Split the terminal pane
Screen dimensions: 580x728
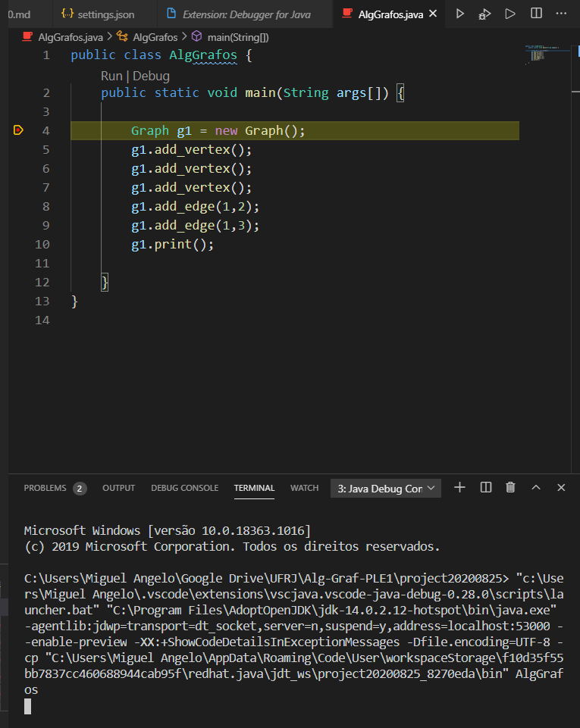click(x=486, y=488)
